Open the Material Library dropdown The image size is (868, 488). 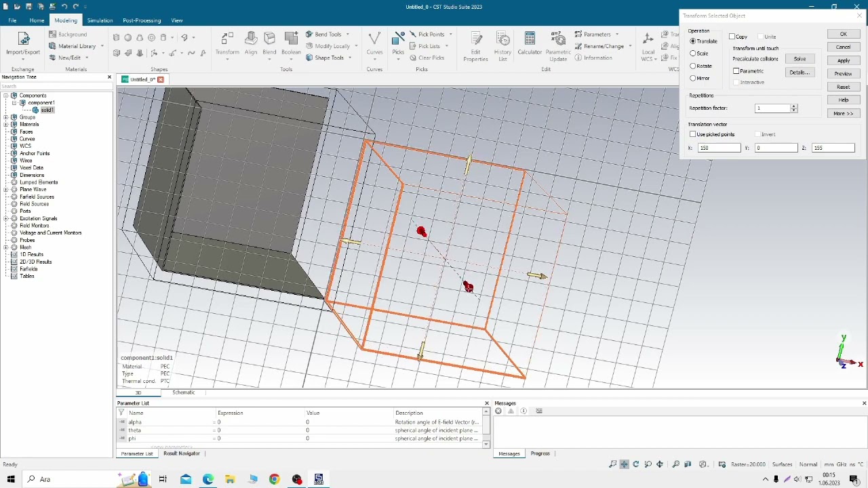(x=102, y=46)
